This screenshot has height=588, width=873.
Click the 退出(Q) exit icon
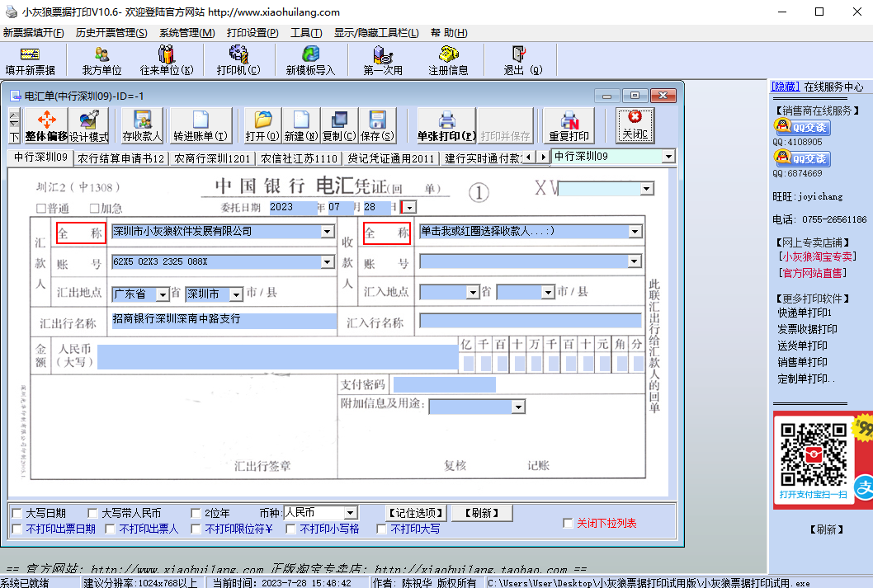click(521, 61)
